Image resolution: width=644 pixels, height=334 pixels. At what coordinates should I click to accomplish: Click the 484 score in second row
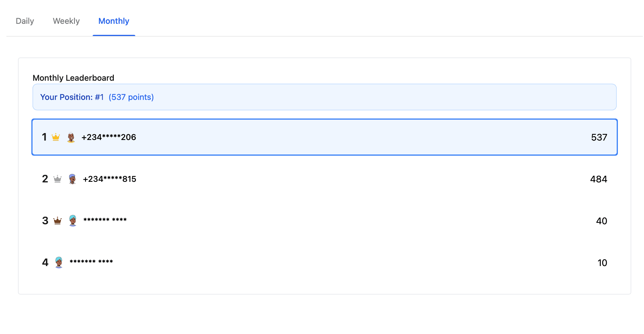(x=598, y=179)
